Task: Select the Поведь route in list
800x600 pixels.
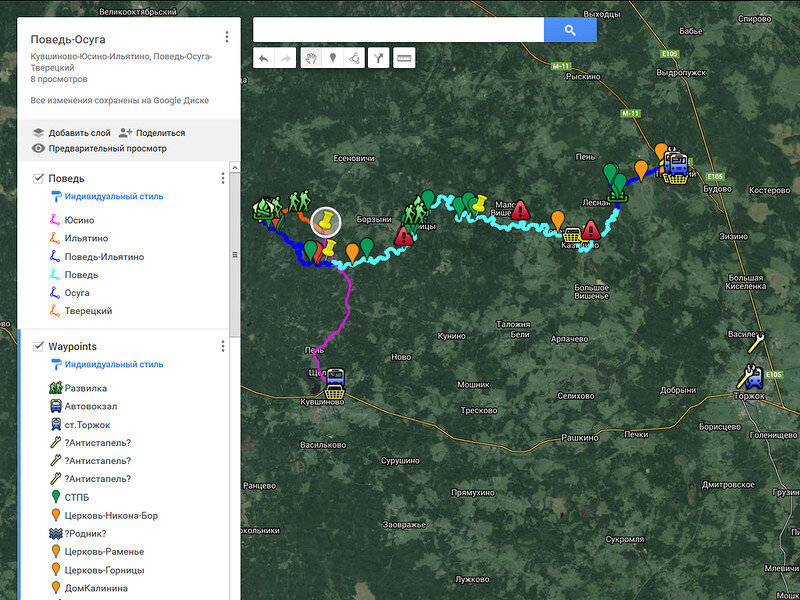Action: (81, 275)
